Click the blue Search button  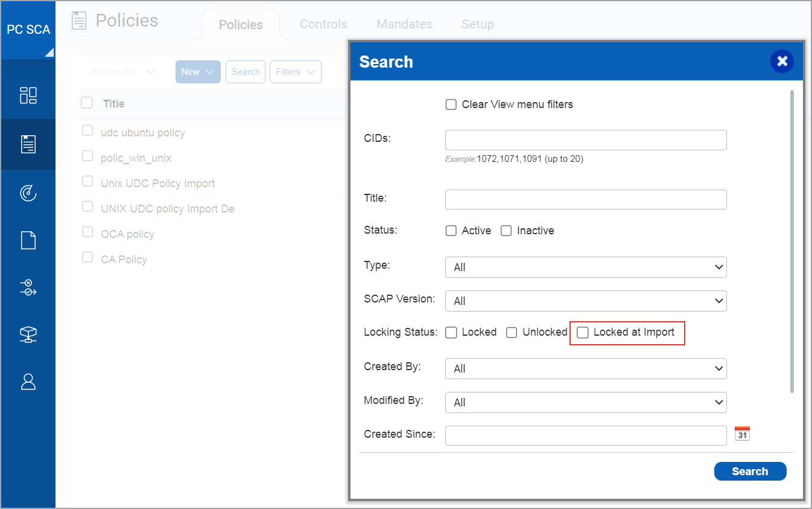click(x=750, y=472)
